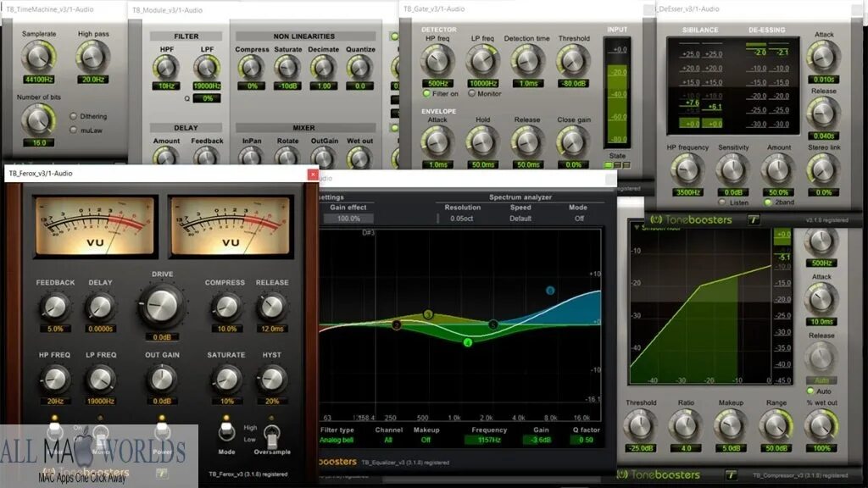Close the TB_Ferox window
Viewport: 868px width, 488px height.
313,174
